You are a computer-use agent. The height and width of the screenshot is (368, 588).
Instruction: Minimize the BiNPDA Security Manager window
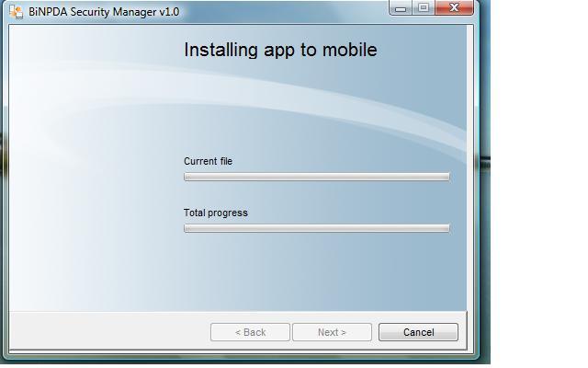pos(401,8)
